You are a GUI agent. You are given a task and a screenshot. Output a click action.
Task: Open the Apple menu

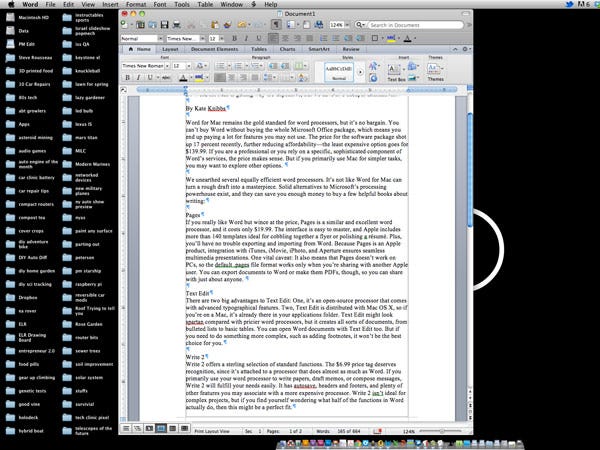click(11, 4)
